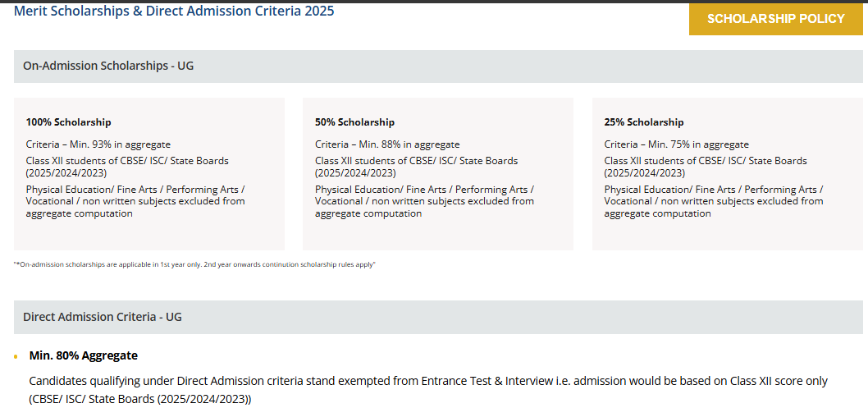Screen dimensions: 868x417
Task: Click Class XII students text in 100% card
Action: 127,167
